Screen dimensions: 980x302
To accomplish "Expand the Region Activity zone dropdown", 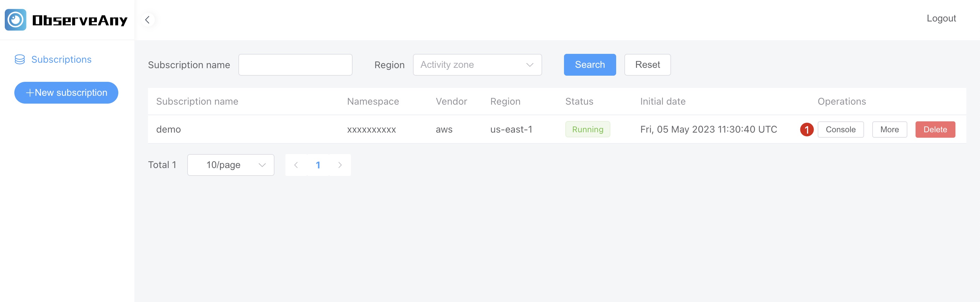I will (477, 65).
